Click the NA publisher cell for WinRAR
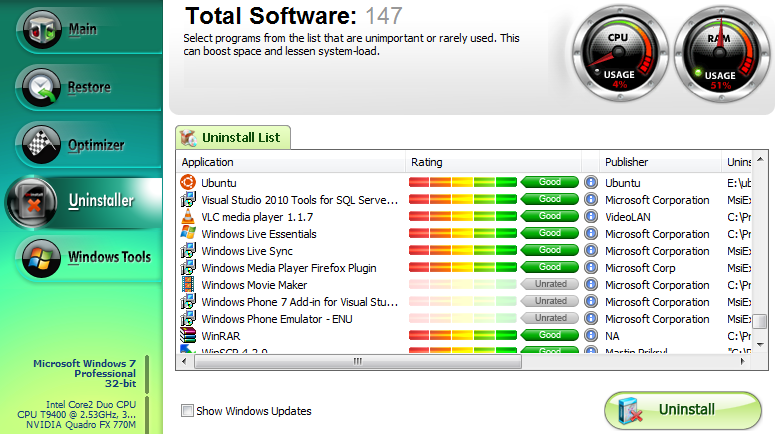 612,336
